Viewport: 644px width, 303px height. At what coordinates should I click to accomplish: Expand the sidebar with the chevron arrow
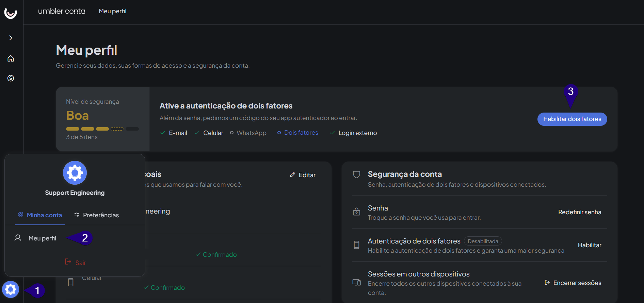tap(11, 38)
